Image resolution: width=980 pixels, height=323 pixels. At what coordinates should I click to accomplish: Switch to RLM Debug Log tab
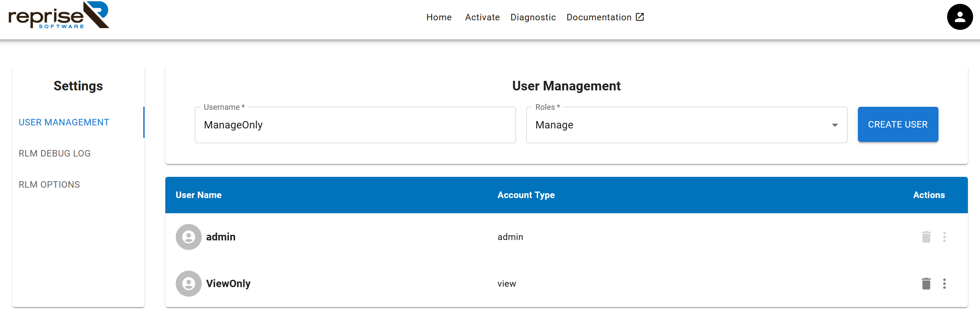pos(55,154)
